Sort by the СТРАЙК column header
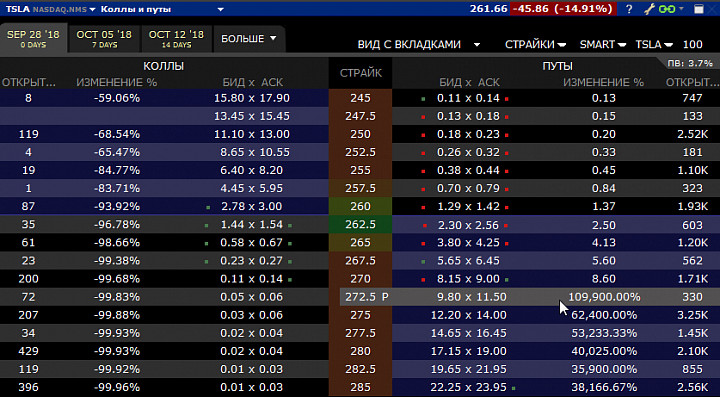 pos(360,73)
